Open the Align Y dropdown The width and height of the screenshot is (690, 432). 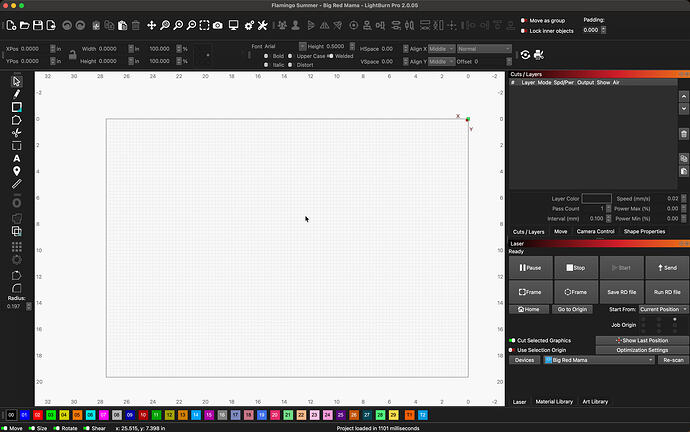(441, 62)
